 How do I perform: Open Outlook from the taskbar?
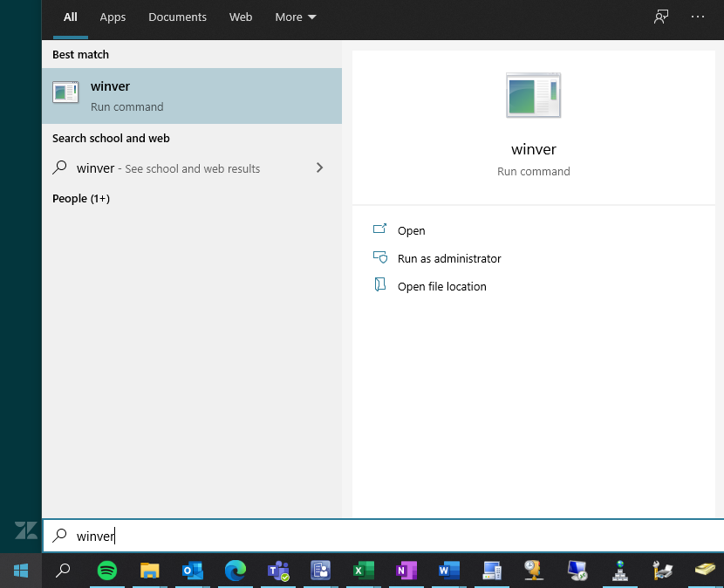[x=193, y=571]
